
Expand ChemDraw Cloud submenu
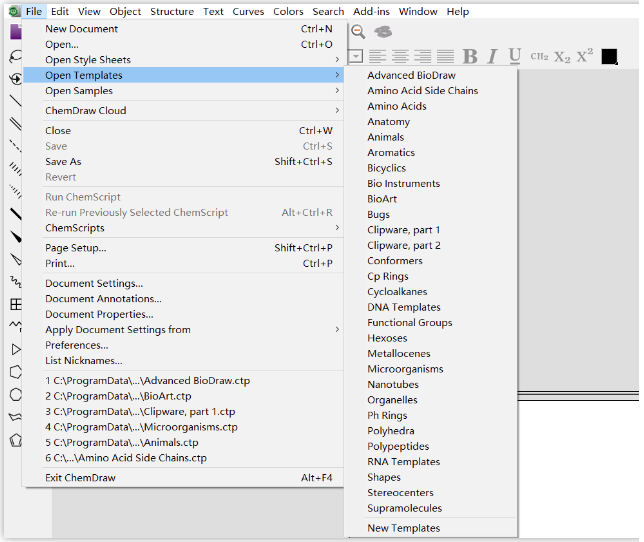(x=183, y=110)
